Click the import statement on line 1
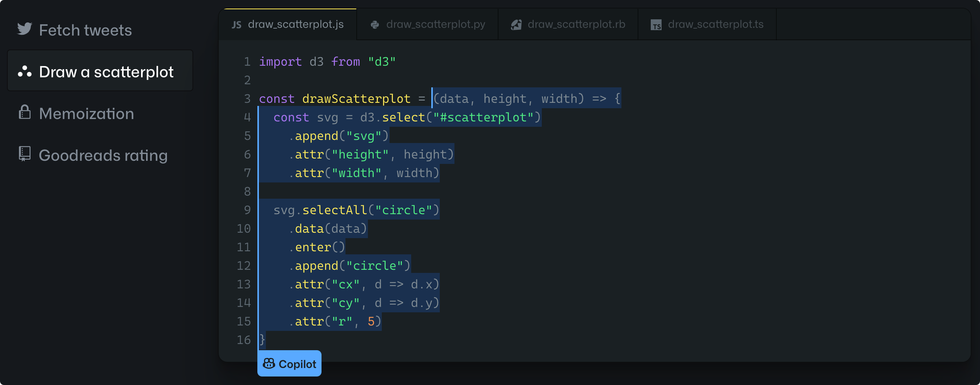 coord(327,61)
